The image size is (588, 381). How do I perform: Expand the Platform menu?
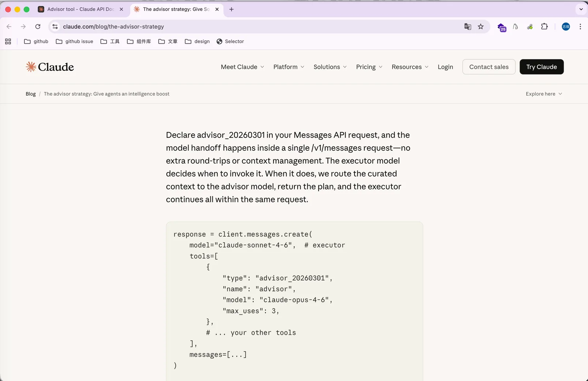pyautogui.click(x=289, y=67)
